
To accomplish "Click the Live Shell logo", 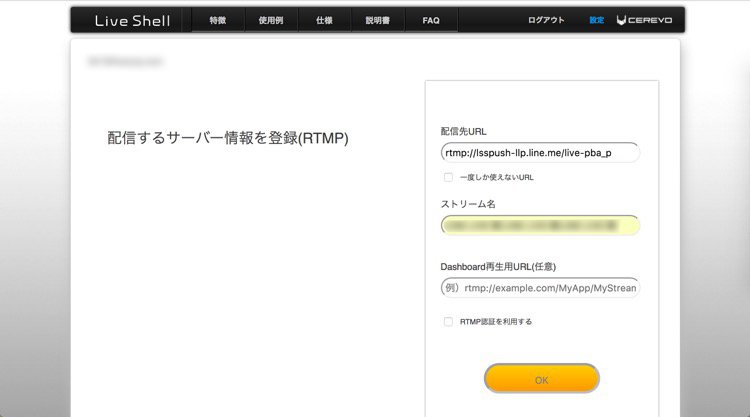I will click(132, 21).
